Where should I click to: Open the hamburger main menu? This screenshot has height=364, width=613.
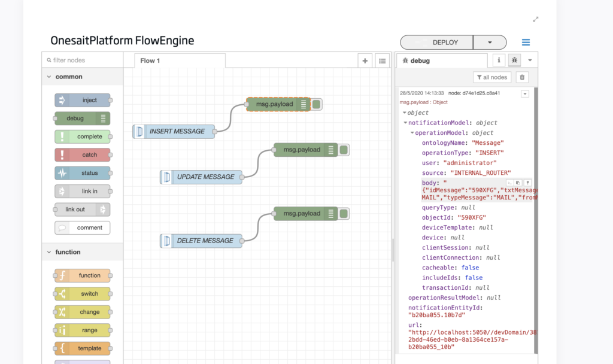tap(526, 43)
